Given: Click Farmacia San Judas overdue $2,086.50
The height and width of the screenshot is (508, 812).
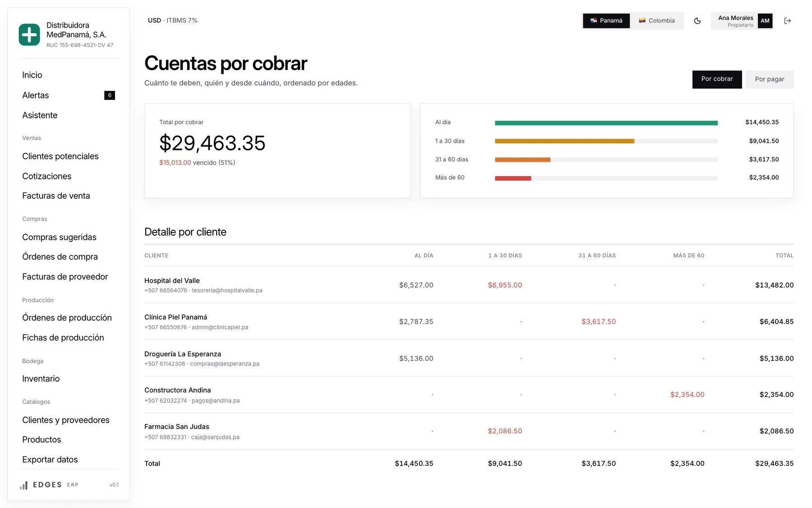Looking at the screenshot, I should [x=505, y=431].
